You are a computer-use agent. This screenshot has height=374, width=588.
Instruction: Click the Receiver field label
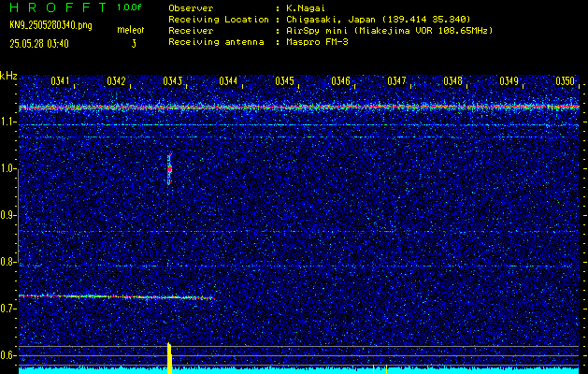[x=191, y=31]
